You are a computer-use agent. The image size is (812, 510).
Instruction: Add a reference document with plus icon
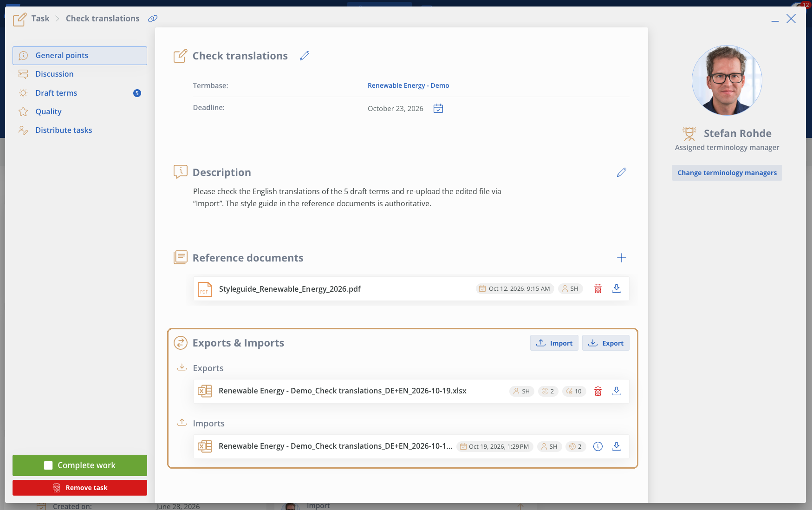pyautogui.click(x=622, y=258)
